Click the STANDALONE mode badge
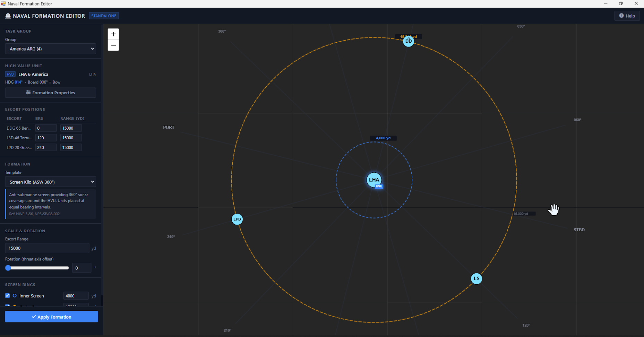This screenshot has width=644, height=337. [x=104, y=16]
